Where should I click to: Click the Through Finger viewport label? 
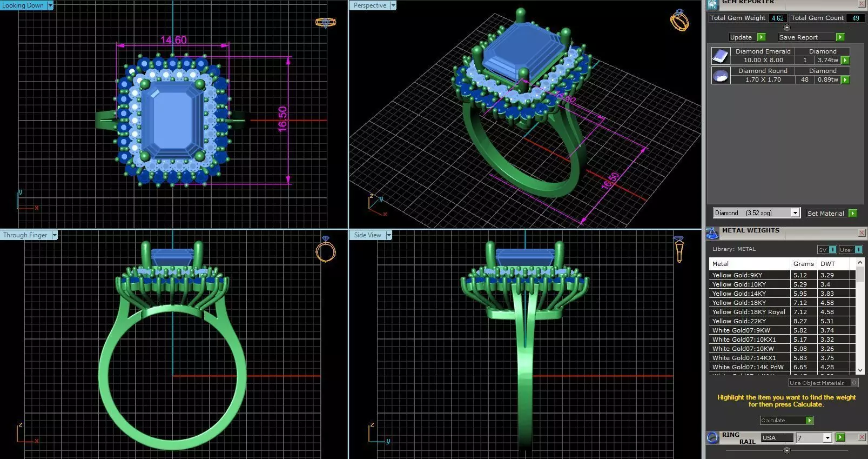click(x=25, y=235)
